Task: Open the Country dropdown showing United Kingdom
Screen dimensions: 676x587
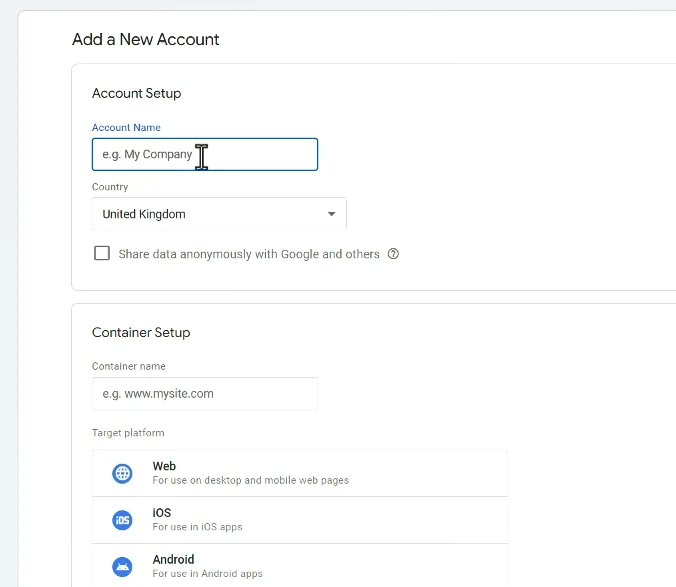Action: [x=219, y=214]
